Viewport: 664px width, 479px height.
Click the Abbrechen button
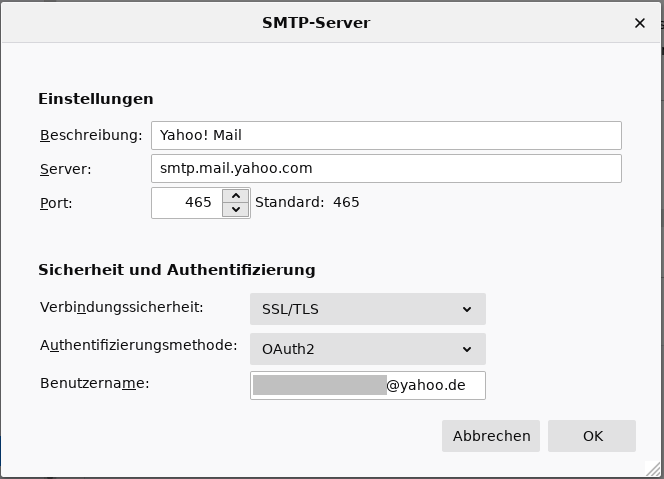click(x=491, y=436)
